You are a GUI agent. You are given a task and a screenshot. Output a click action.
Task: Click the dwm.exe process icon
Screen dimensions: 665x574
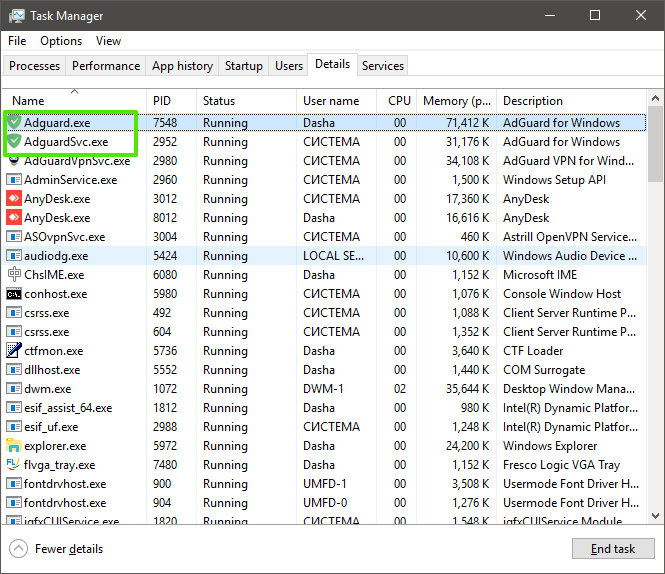tap(14, 389)
